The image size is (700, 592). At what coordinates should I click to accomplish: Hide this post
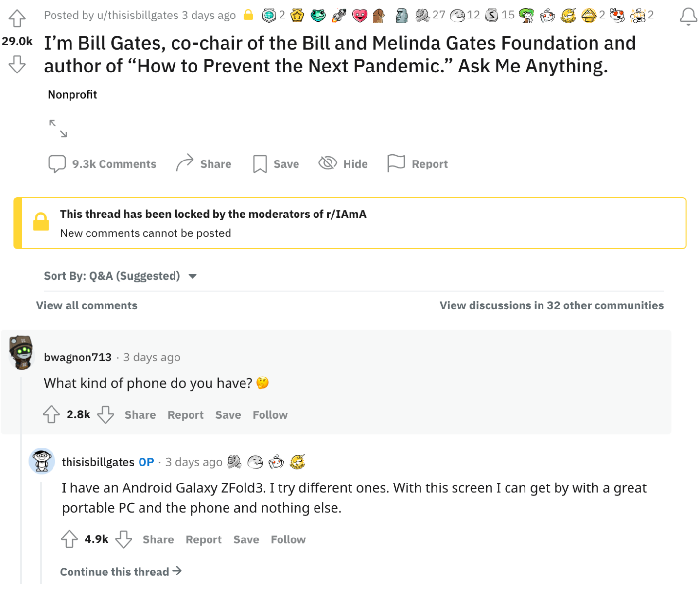tap(343, 164)
